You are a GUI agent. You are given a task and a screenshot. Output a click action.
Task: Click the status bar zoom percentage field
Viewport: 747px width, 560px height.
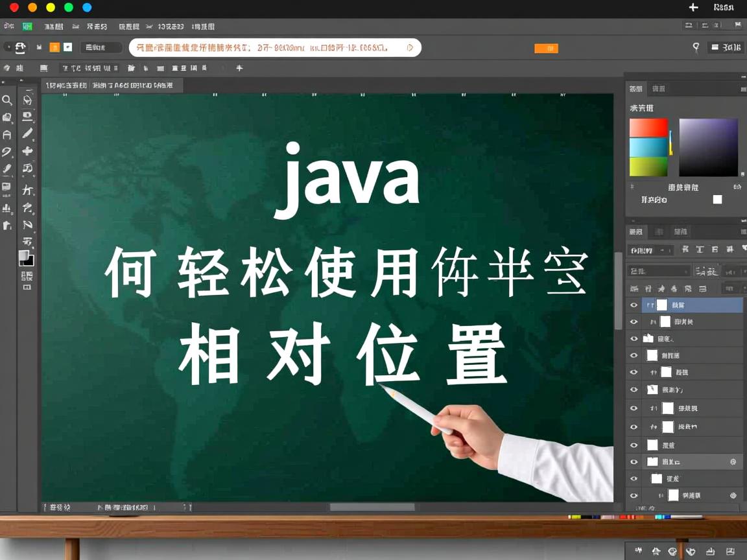click(x=57, y=507)
